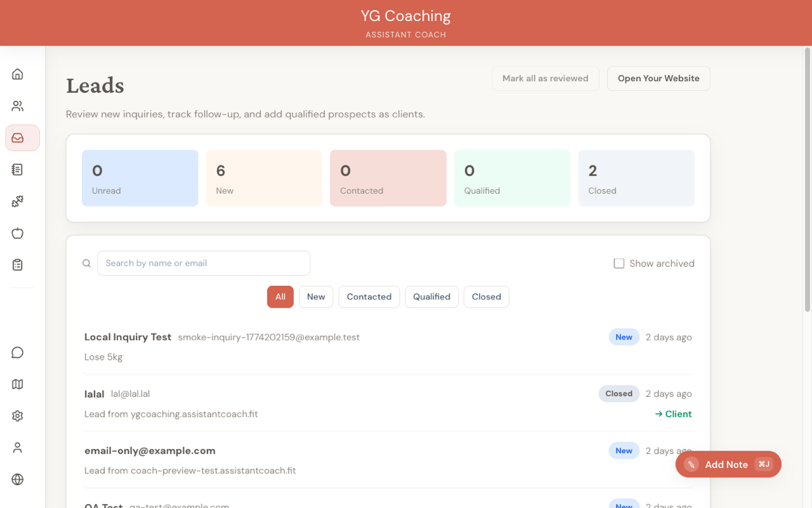Screen dimensions: 812x508
Task: Convert lalal to a Client via the green link
Action: click(x=673, y=413)
